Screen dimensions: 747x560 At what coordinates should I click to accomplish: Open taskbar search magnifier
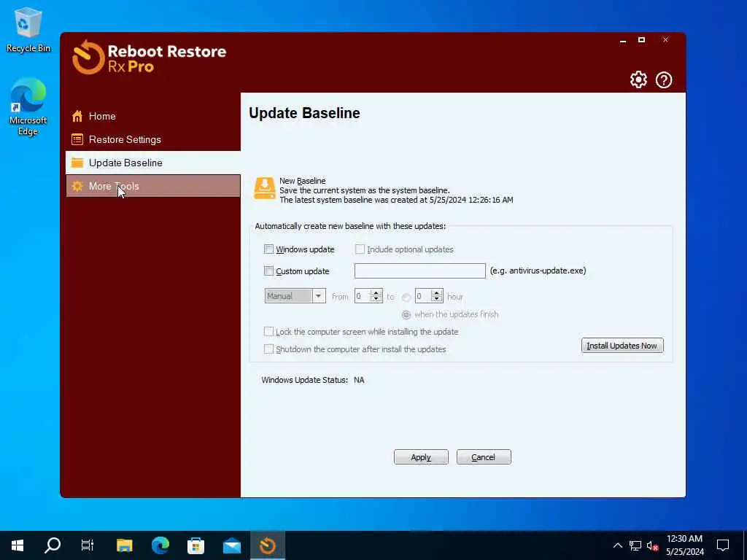pyautogui.click(x=53, y=545)
